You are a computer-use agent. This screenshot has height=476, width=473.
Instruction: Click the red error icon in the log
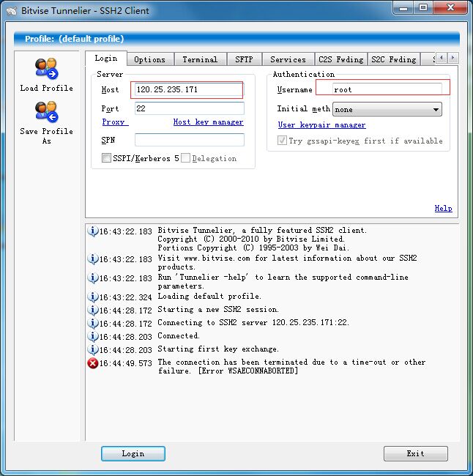[92, 362]
